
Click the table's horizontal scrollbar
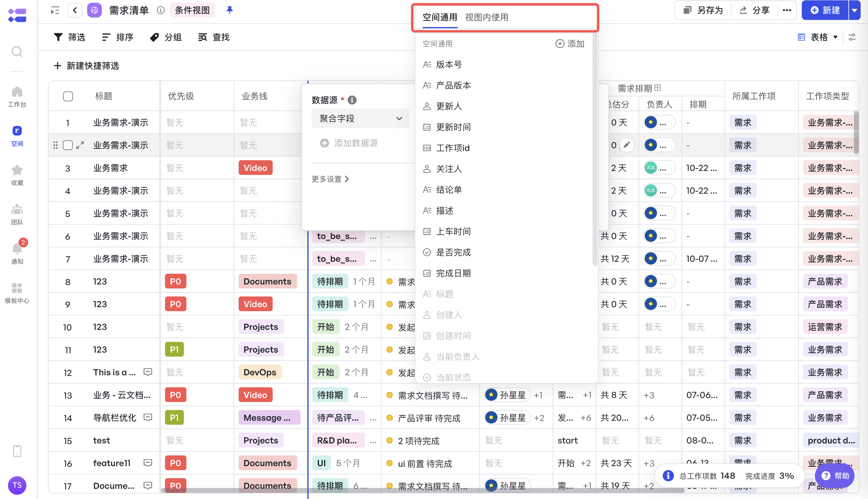point(423,490)
